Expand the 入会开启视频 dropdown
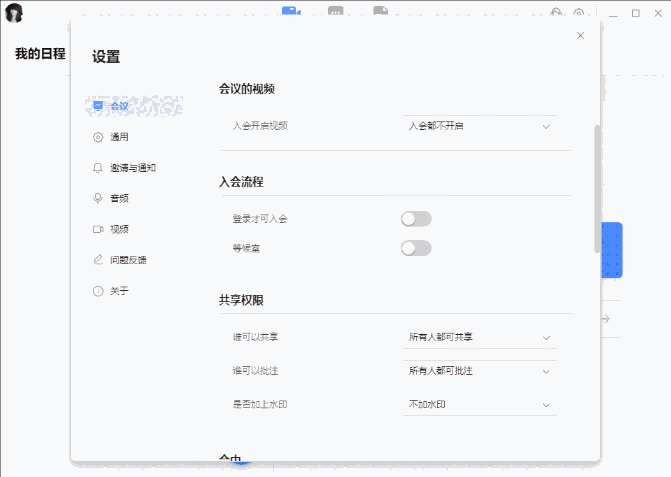 pyautogui.click(x=480, y=126)
